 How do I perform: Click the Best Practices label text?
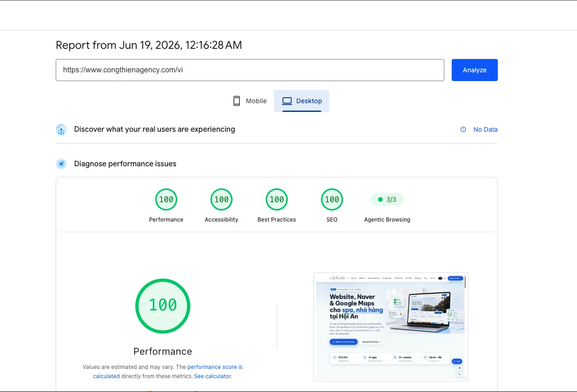coord(277,220)
